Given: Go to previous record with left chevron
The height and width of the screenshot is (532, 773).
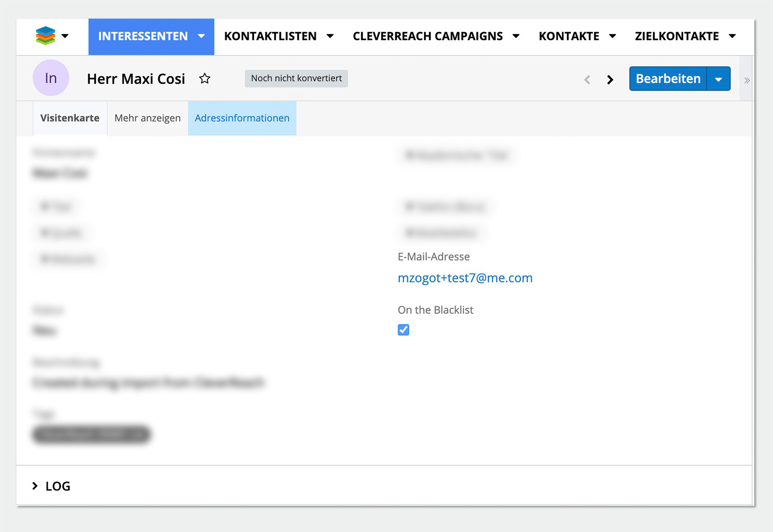Looking at the screenshot, I should pyautogui.click(x=587, y=79).
